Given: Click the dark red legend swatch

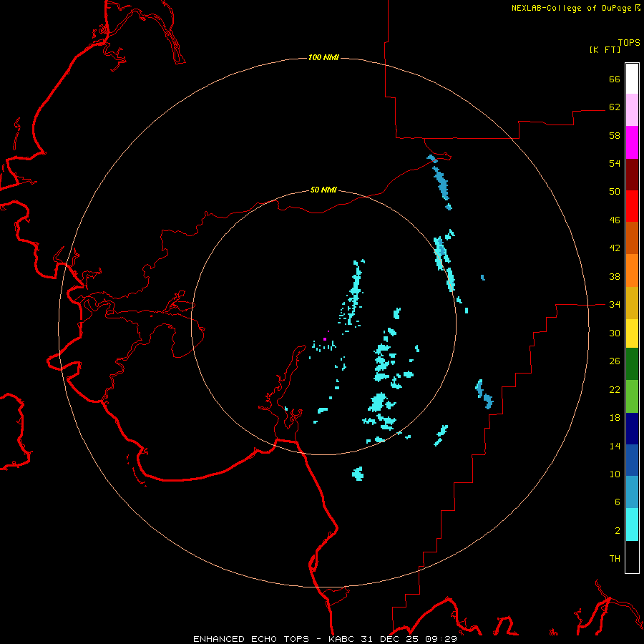Looking at the screenshot, I should click(x=632, y=175).
